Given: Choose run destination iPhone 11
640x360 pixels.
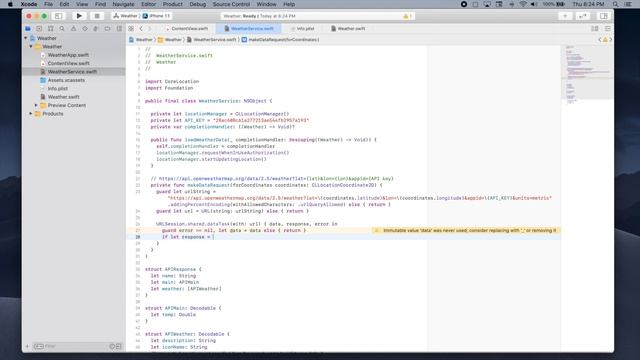Looking at the screenshot, I should (156, 16).
